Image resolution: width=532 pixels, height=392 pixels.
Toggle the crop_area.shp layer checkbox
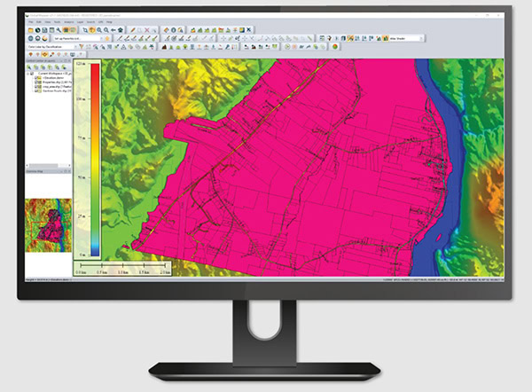pos(36,87)
